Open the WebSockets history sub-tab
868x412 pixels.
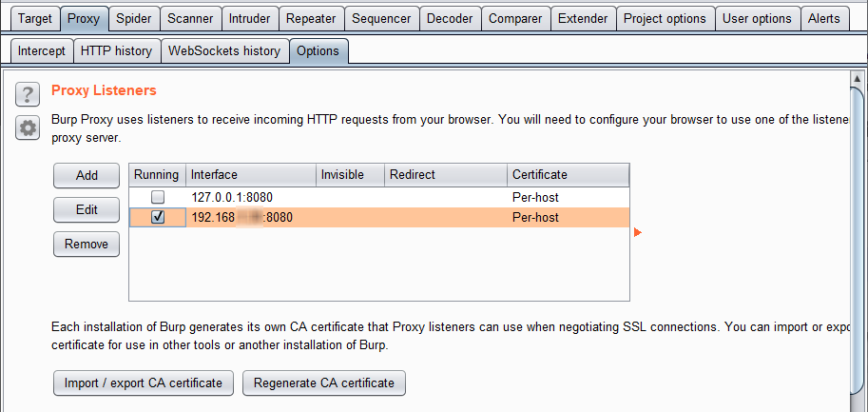click(224, 51)
